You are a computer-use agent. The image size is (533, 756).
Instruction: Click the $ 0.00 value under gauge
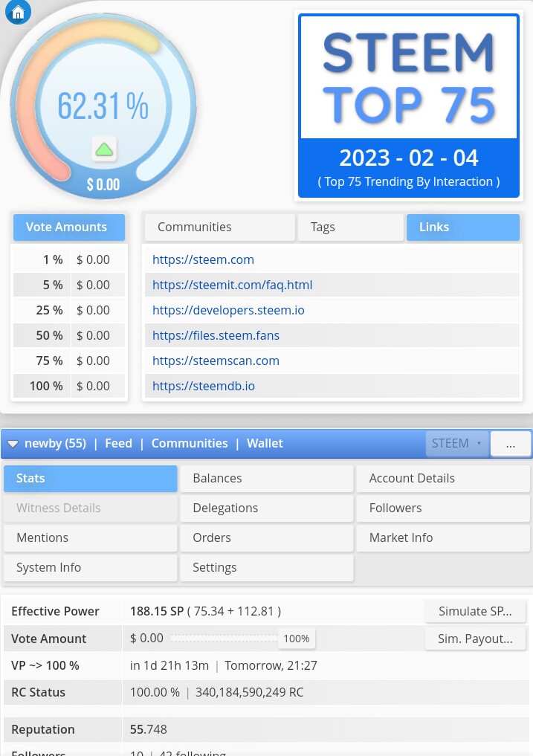coord(103,184)
